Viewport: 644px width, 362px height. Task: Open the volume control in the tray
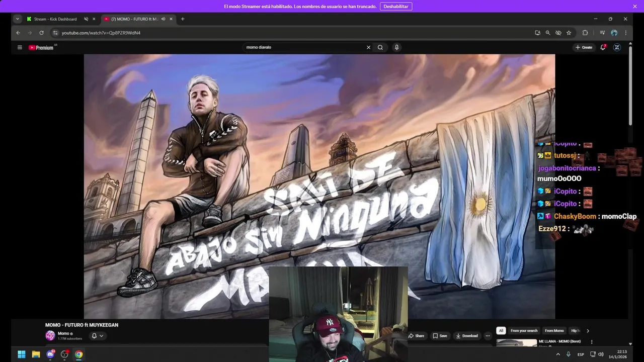(x=601, y=354)
